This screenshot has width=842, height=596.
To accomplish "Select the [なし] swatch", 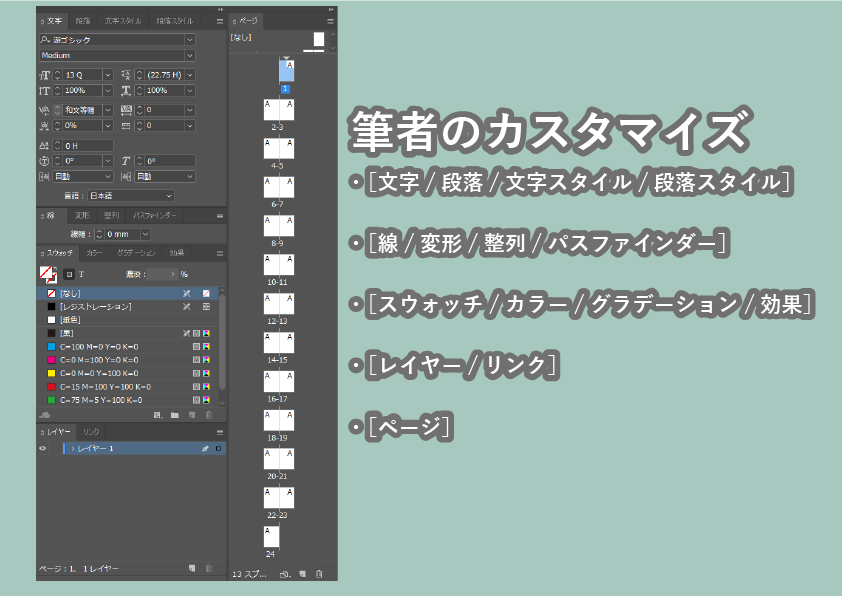I will 128,294.
